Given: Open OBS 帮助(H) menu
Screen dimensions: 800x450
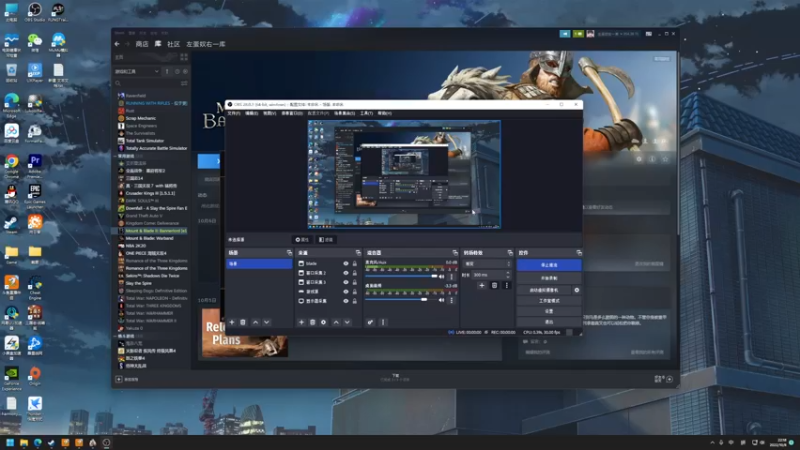Looking at the screenshot, I should (x=385, y=113).
